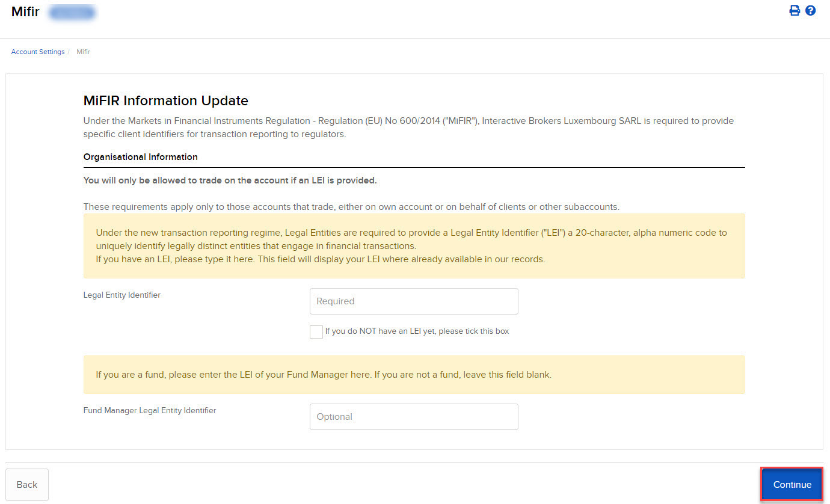
Task: Click the optional Fund Manager LEI field
Action: [413, 417]
